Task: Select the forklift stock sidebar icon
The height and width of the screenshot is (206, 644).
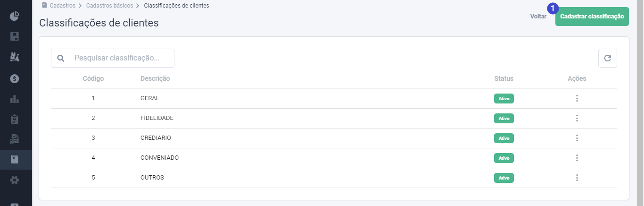Action: [15, 57]
